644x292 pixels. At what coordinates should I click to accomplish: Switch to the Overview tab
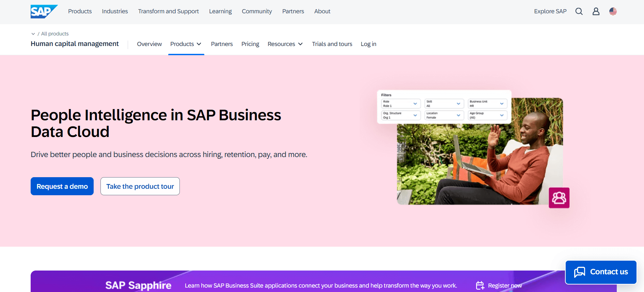coord(150,44)
